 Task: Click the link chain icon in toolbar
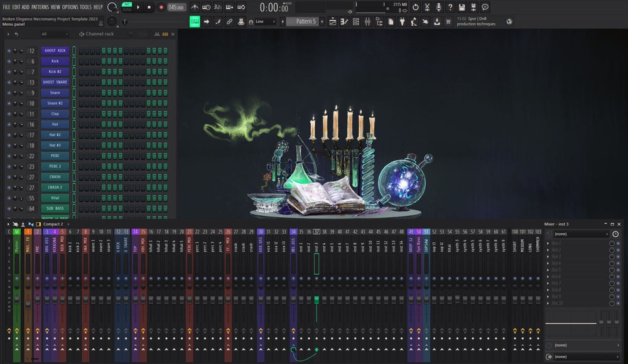point(230,21)
